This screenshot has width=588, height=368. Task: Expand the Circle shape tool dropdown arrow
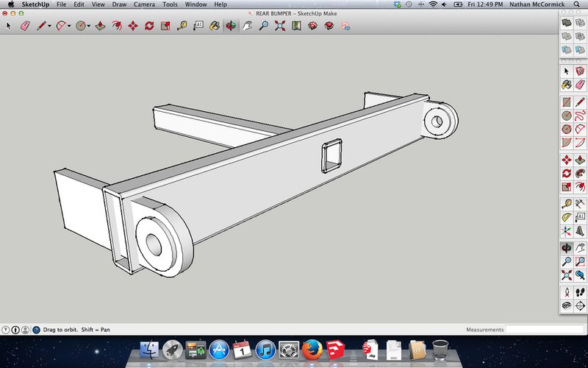[89, 26]
